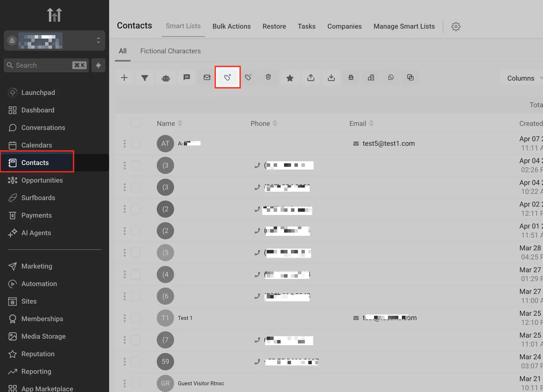Viewport: 543px width, 392px height.
Task: Select the Fictional Characters smart list tab
Action: click(x=170, y=51)
